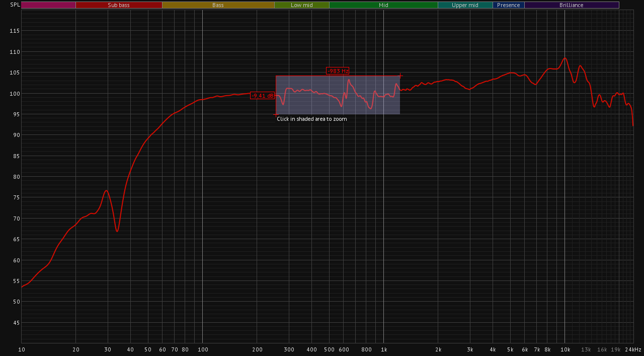The width and height of the screenshot is (644, 356).
Task: Click the 75 SPL axis value
Action: click(16, 197)
